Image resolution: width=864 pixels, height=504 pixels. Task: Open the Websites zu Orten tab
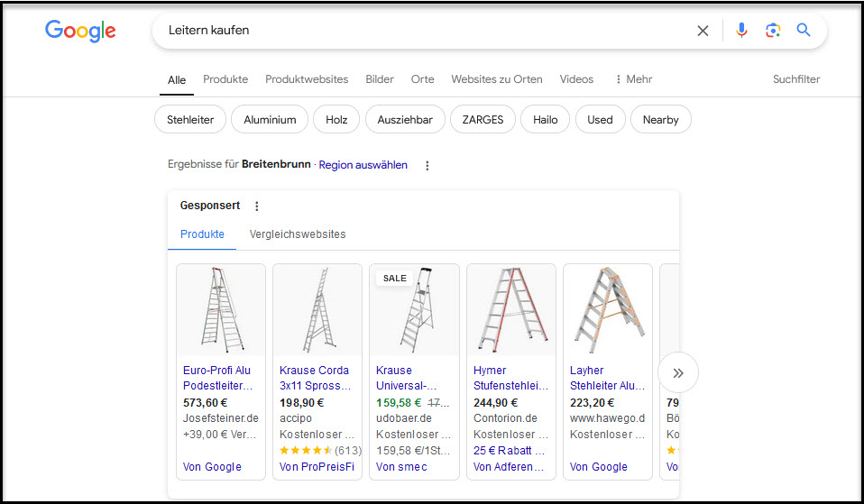(x=496, y=79)
